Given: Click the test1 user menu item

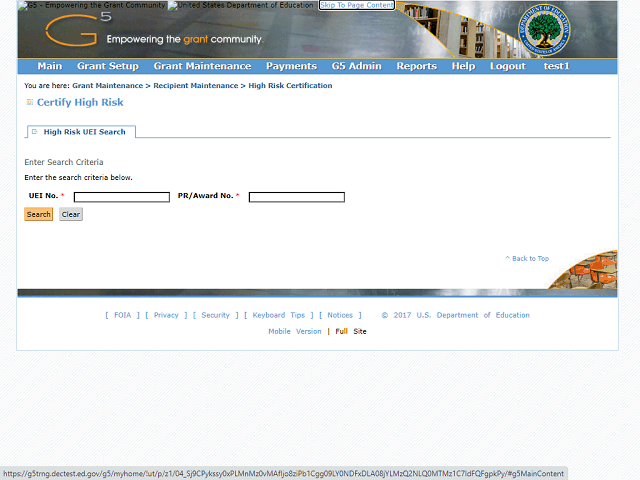Looking at the screenshot, I should click(556, 66).
